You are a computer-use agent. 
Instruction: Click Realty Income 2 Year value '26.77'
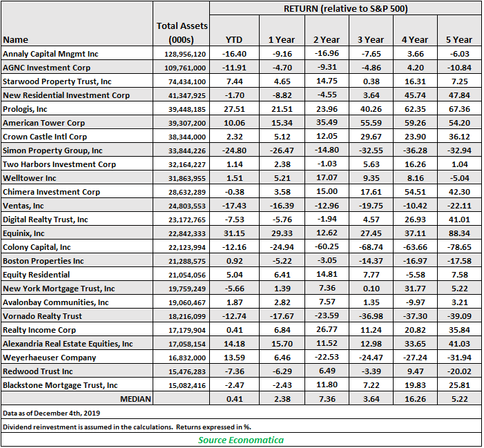(327, 329)
